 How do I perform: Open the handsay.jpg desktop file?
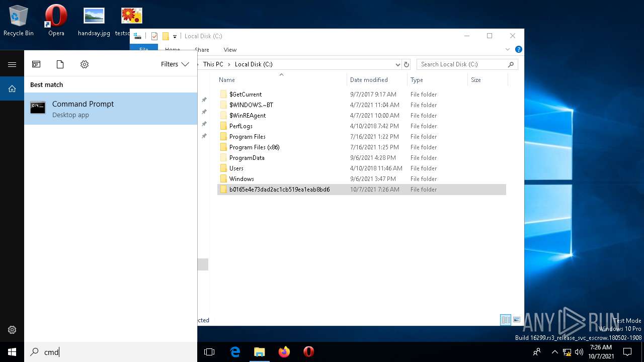tap(94, 21)
